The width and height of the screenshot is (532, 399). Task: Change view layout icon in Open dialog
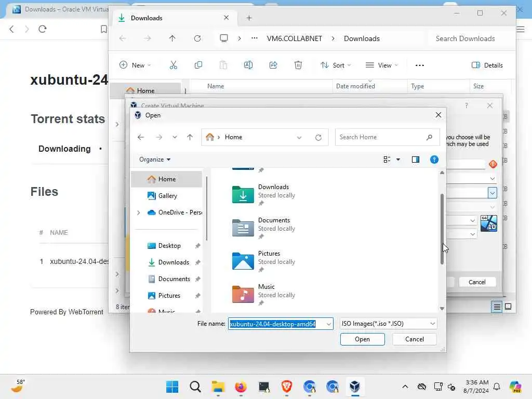coord(387,159)
